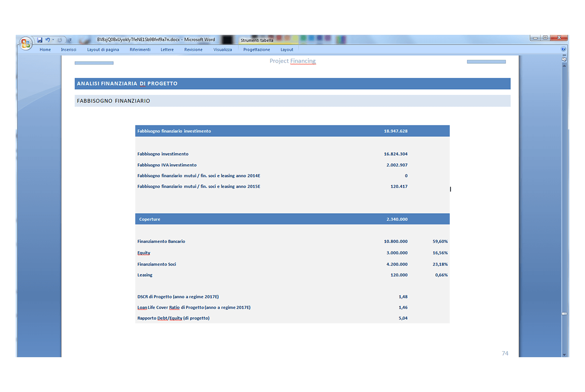The width and height of the screenshot is (585, 392).
Task: Select the Coperture total 2.340.000
Action: click(x=397, y=220)
